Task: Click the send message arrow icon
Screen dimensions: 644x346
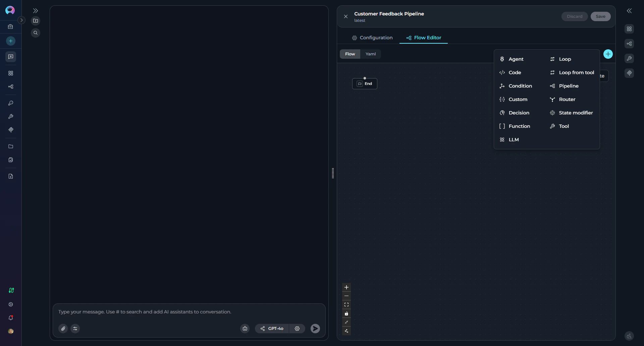Action: [315, 328]
